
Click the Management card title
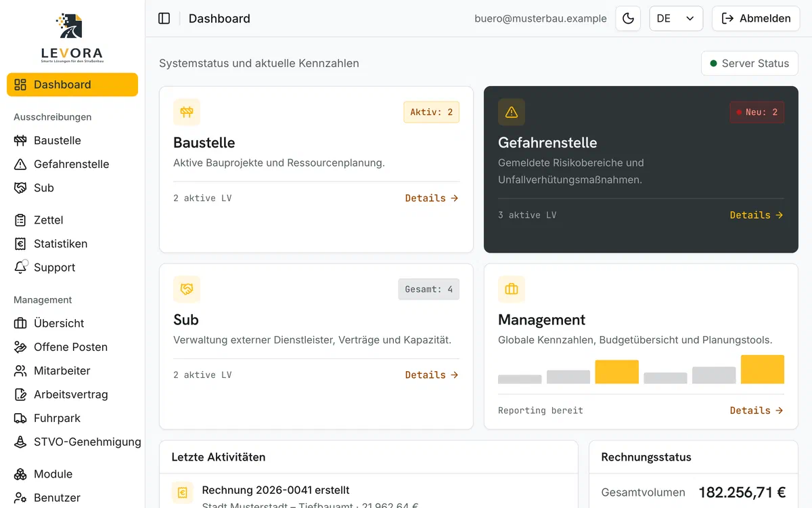[542, 320]
